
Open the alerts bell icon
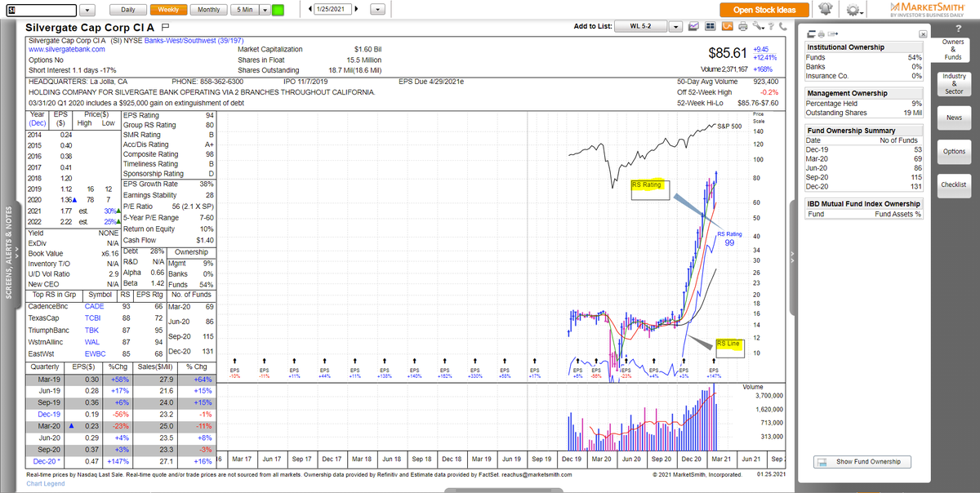(826, 9)
